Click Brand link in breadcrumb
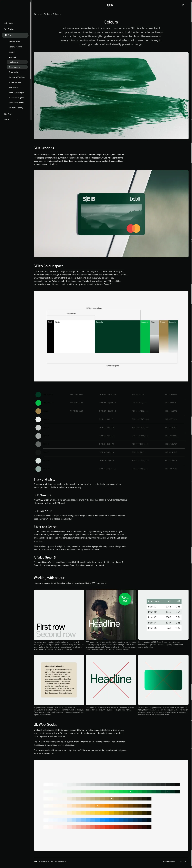The image size is (192, 868). pos(50,14)
